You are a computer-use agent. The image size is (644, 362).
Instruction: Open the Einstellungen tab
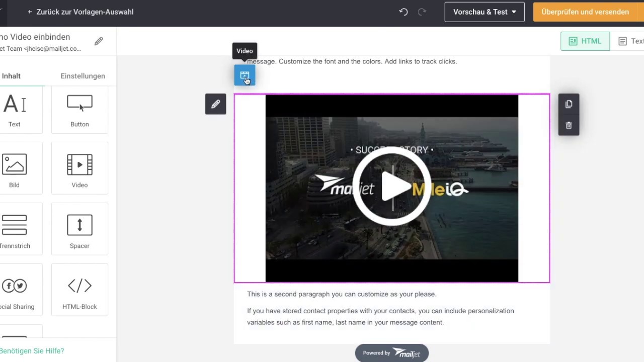click(x=83, y=76)
